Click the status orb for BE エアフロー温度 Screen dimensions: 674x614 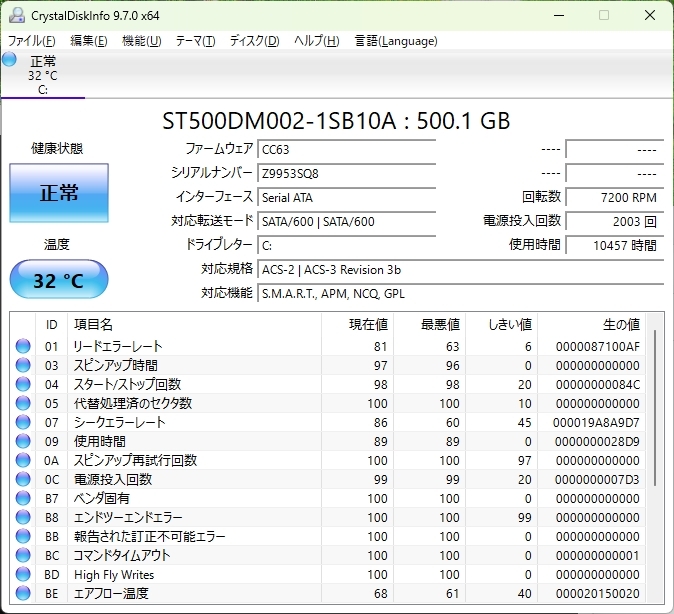tap(23, 593)
